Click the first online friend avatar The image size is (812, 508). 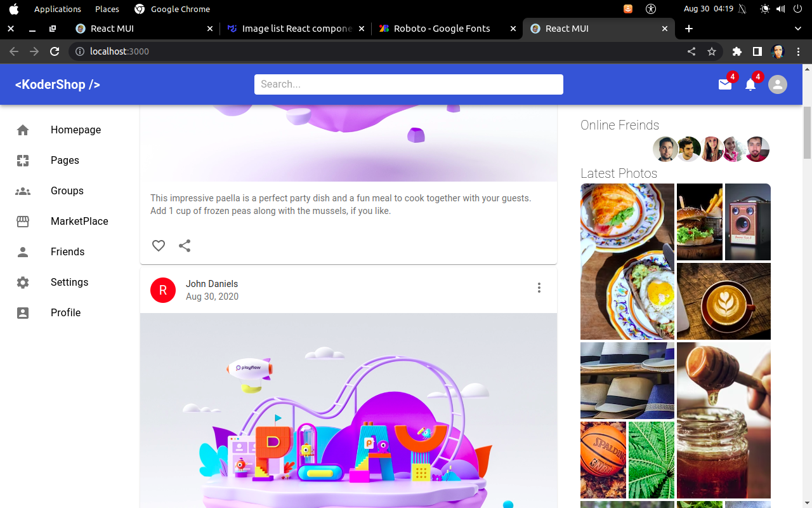[665, 149]
